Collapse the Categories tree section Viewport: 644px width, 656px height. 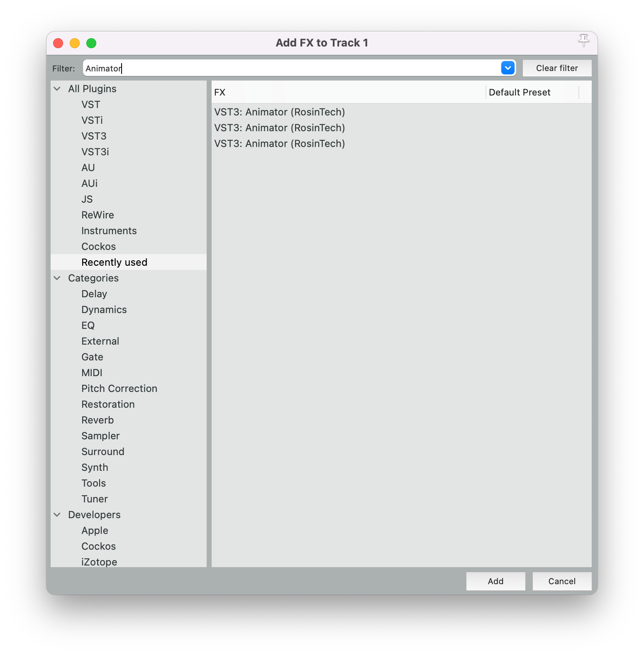pyautogui.click(x=57, y=278)
